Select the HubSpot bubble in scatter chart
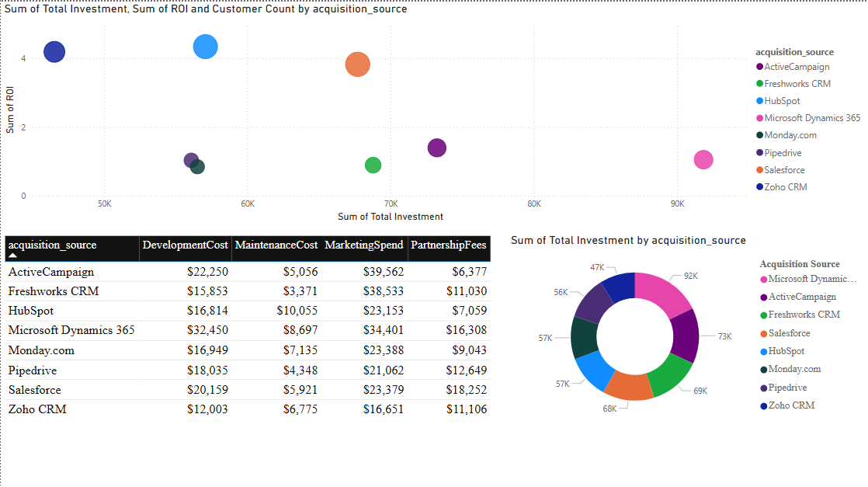This screenshot has width=868, height=487. [x=206, y=47]
